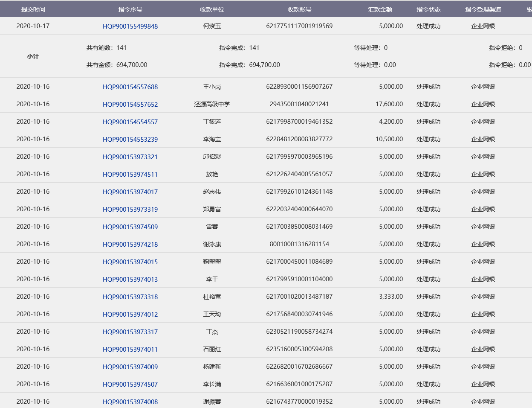Click the 17,600.00 amount cell
This screenshot has height=408, width=532.
click(x=389, y=104)
